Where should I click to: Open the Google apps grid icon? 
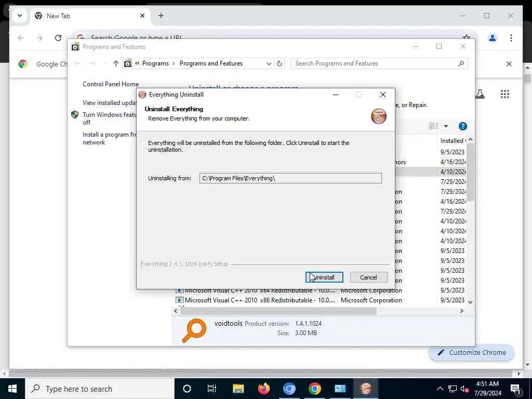pyautogui.click(x=505, y=94)
